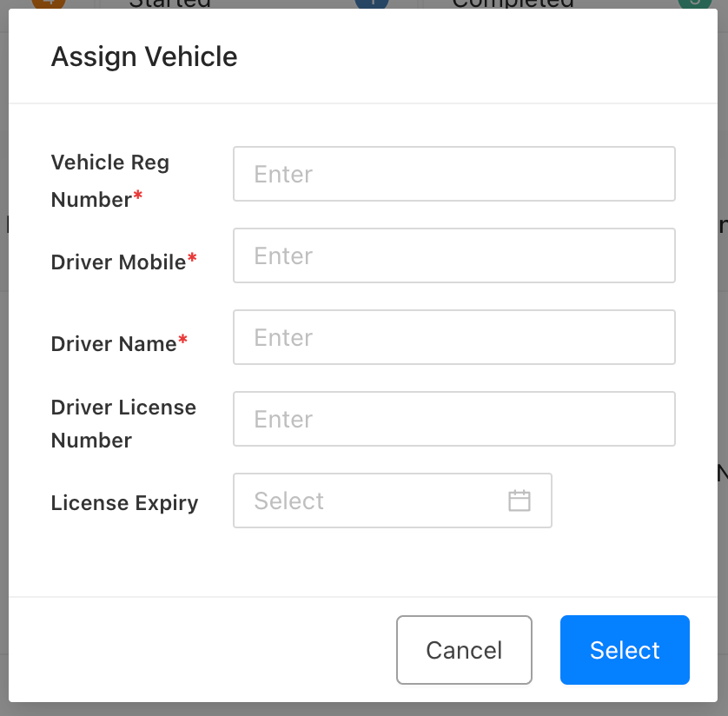This screenshot has height=716, width=728.
Task: Click the License Expiry label
Action: 124,502
